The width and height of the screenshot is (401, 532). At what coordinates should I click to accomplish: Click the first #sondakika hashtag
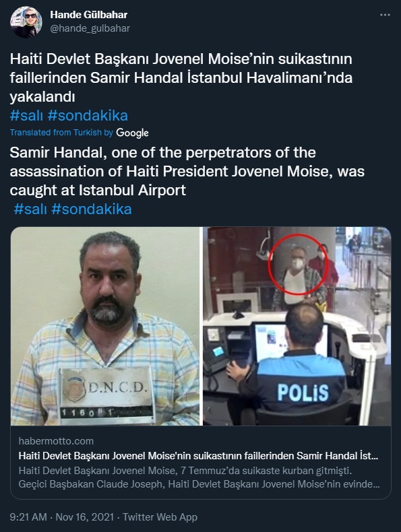click(88, 116)
